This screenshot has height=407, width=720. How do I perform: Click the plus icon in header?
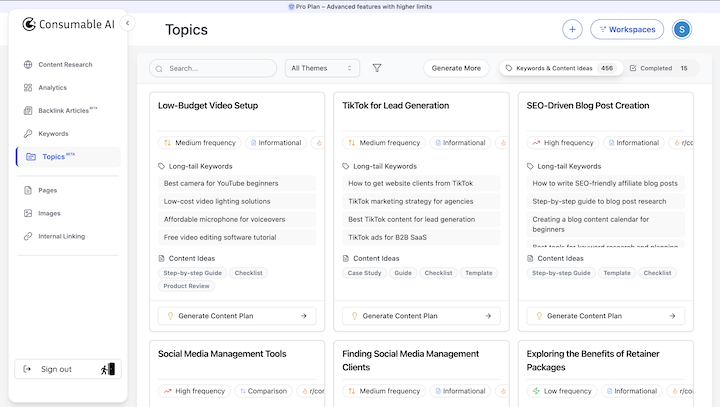[x=572, y=30]
